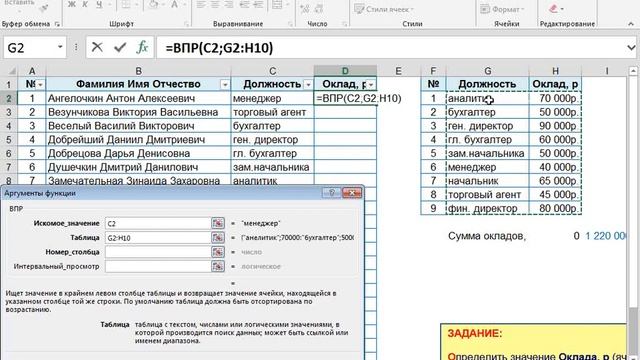The image size is (640, 360).
Task: Click the "Сумма окладов," label cell
Action: click(x=487, y=236)
